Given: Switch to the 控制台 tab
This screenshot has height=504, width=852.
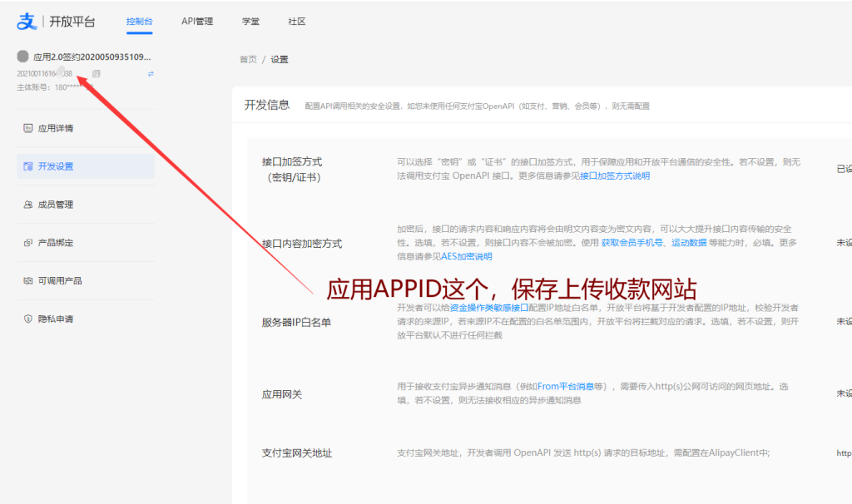Looking at the screenshot, I should pyautogui.click(x=139, y=21).
